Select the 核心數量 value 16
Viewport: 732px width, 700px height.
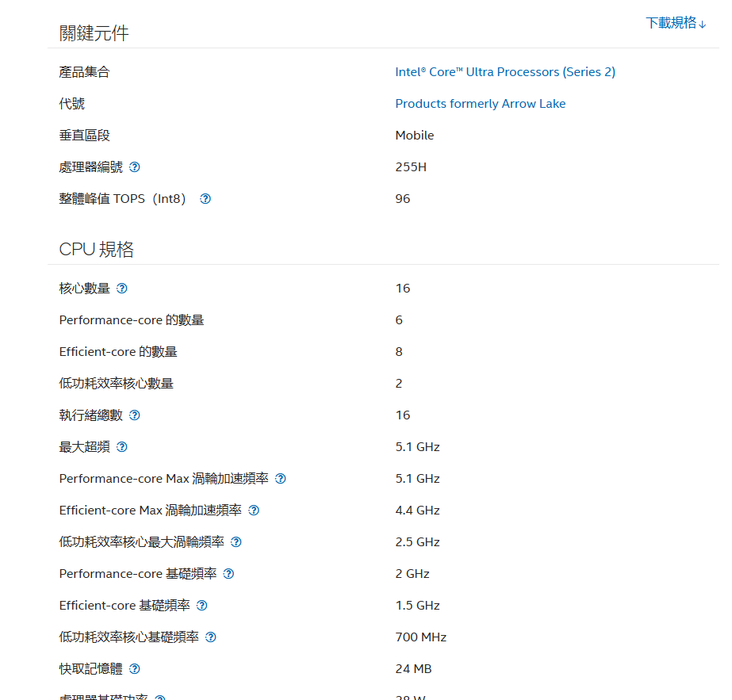(402, 289)
